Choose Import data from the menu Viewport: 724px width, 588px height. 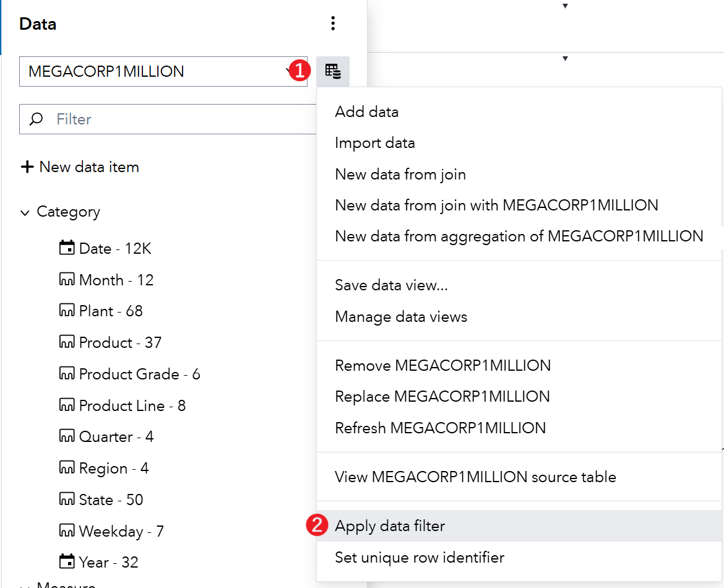(x=374, y=142)
